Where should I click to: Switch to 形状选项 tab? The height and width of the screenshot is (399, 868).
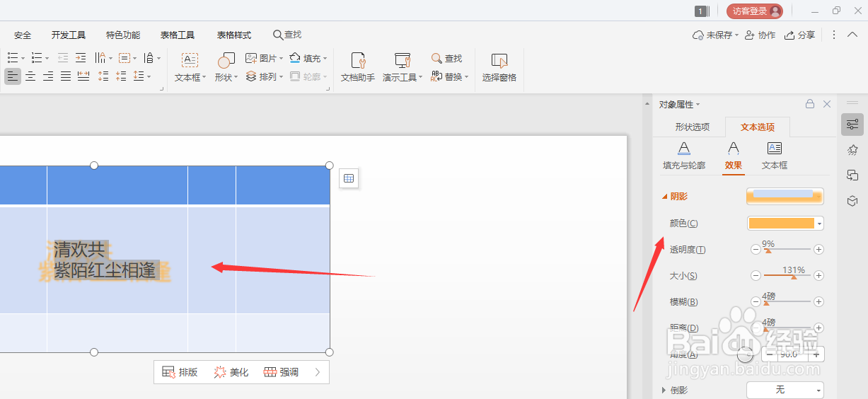click(692, 127)
